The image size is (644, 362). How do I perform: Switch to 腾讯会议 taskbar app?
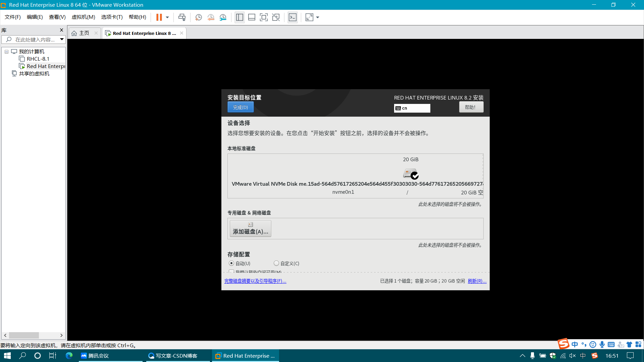coord(111,356)
